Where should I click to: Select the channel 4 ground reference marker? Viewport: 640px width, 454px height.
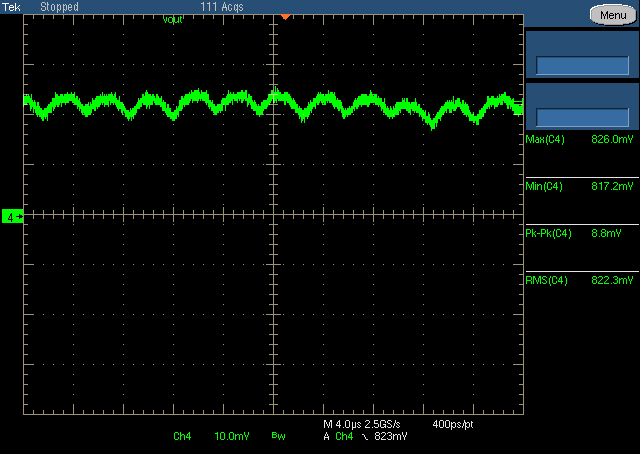(12, 216)
